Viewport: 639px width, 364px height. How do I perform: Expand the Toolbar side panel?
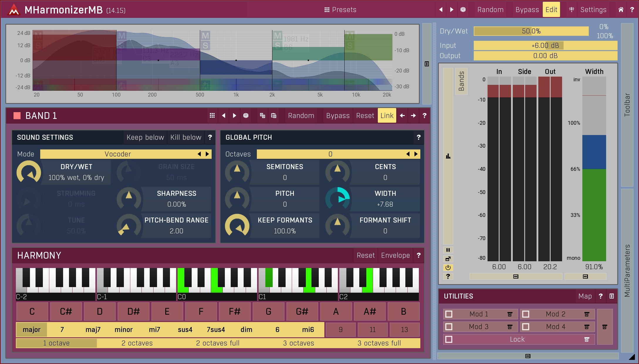click(x=627, y=105)
